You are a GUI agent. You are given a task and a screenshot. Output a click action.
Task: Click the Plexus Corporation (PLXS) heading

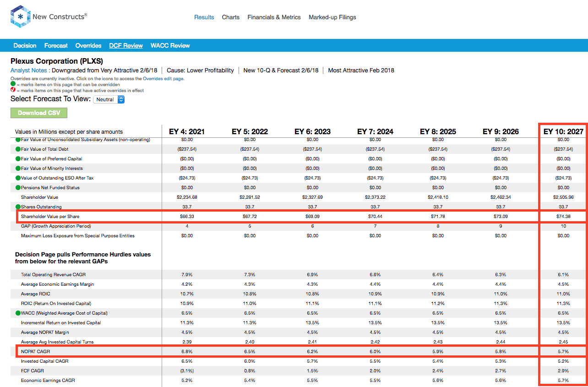click(x=57, y=61)
